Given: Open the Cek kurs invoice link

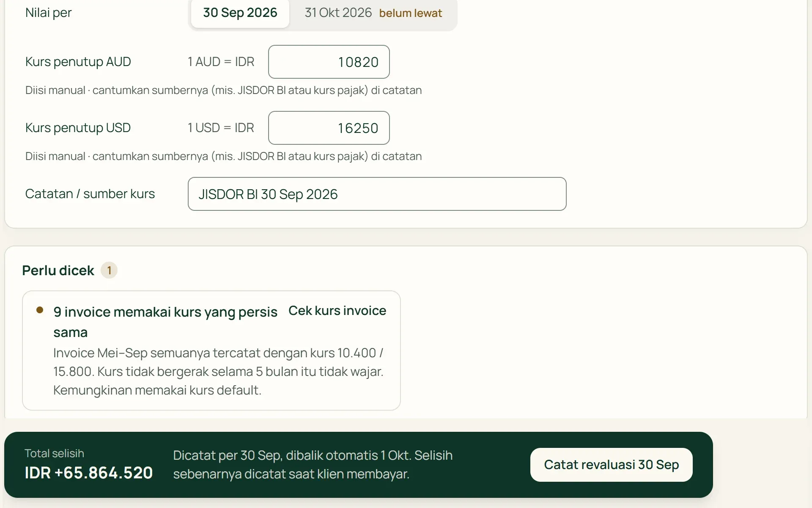Looking at the screenshot, I should 337,311.
